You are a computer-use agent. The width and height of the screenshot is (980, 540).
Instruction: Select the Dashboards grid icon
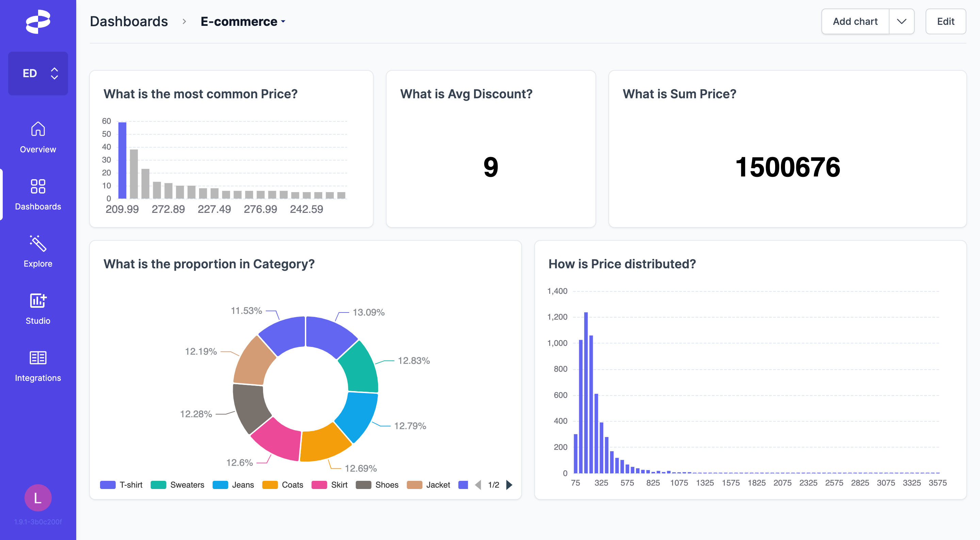38,186
